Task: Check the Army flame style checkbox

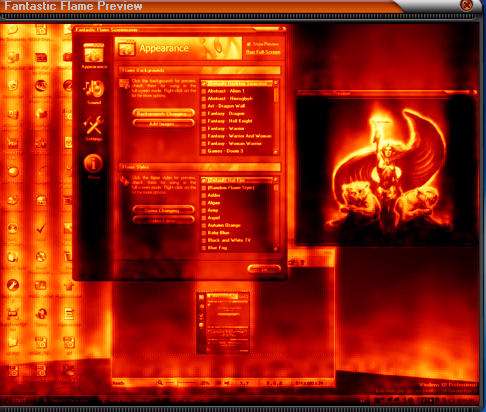Action: point(204,210)
